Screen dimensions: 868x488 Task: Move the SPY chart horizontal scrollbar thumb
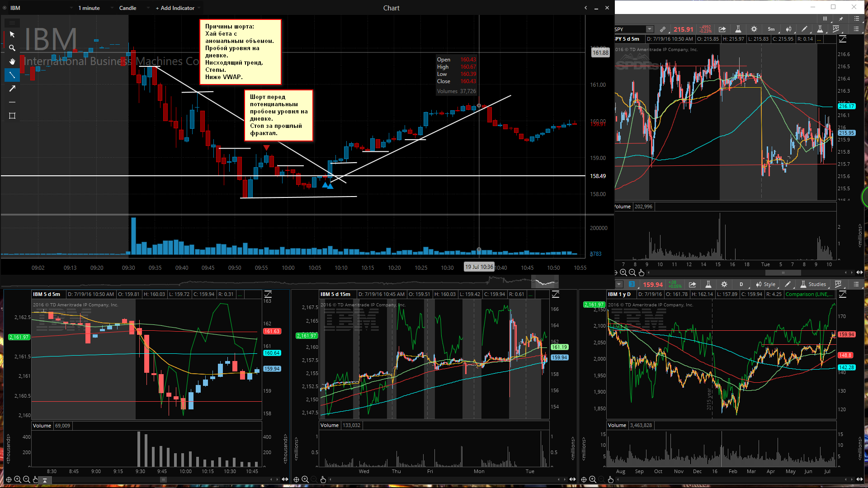click(x=783, y=272)
